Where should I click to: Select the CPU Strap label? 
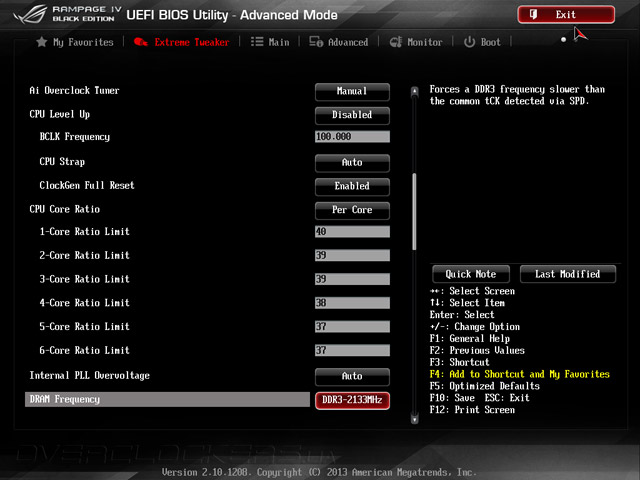point(62,162)
